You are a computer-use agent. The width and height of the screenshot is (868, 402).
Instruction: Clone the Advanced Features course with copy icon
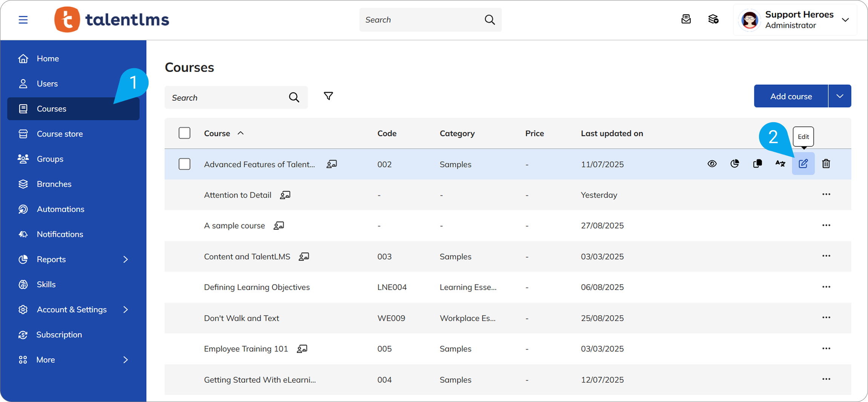[x=757, y=164]
